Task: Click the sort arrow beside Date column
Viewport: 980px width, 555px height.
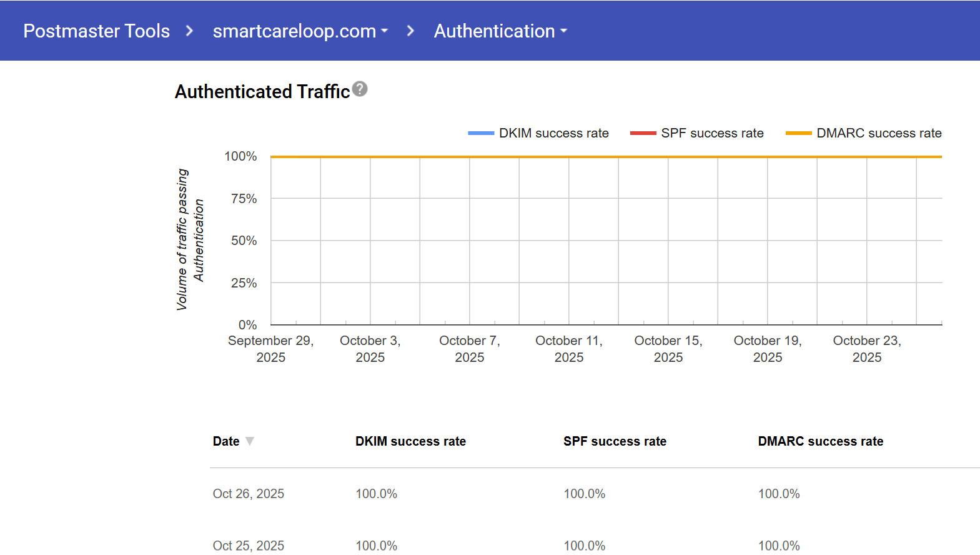Action: click(250, 441)
